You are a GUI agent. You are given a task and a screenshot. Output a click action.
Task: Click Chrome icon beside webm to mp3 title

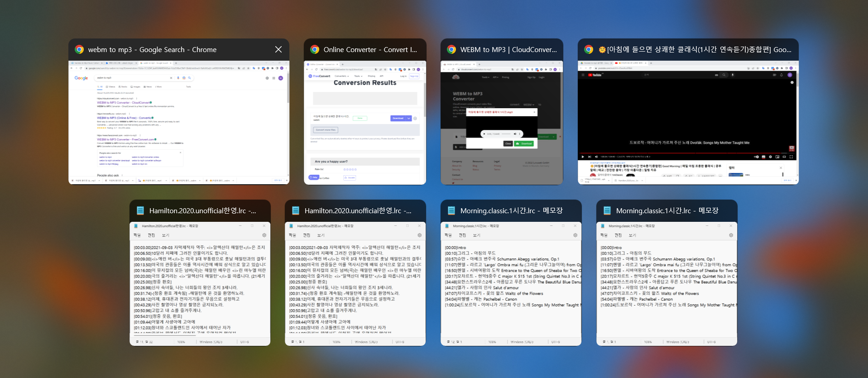pos(79,49)
